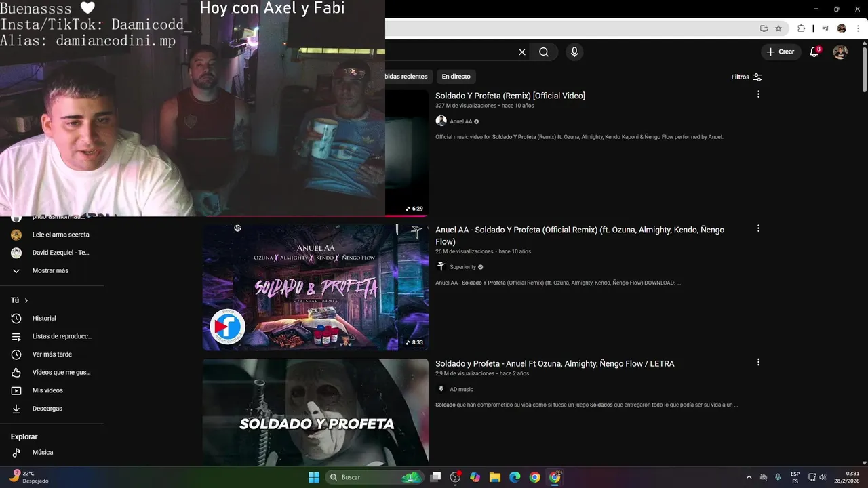Open Chrome extensions puzzle icon
Image resolution: width=868 pixels, height=488 pixels.
pos(801,28)
